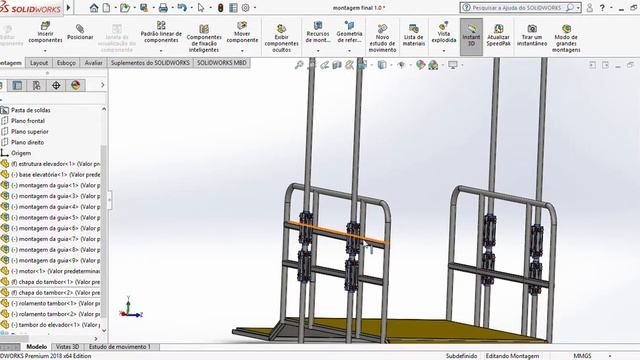This screenshot has width=640, height=360.
Task: Open Componentes de fixação inteligentes
Action: pyautogui.click(x=204, y=38)
